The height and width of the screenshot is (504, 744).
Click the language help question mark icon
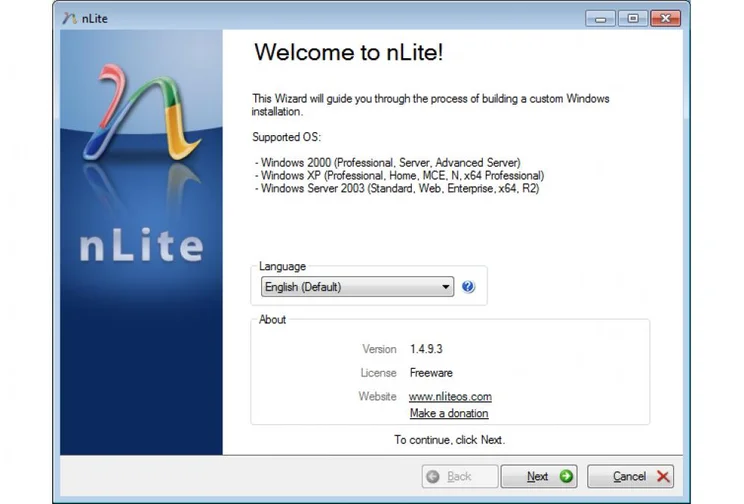point(468,287)
